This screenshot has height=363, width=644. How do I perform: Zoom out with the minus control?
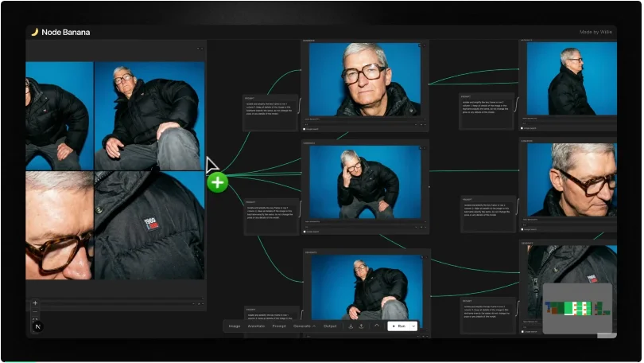(35, 312)
